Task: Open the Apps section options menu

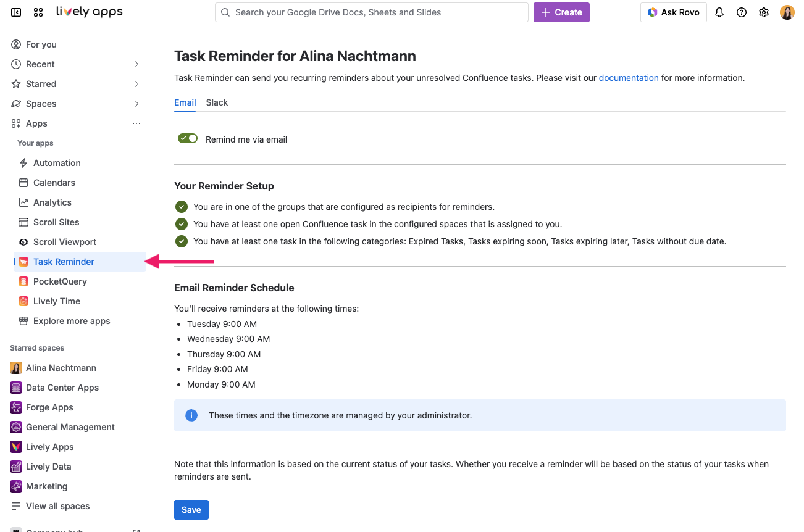Action: point(136,123)
